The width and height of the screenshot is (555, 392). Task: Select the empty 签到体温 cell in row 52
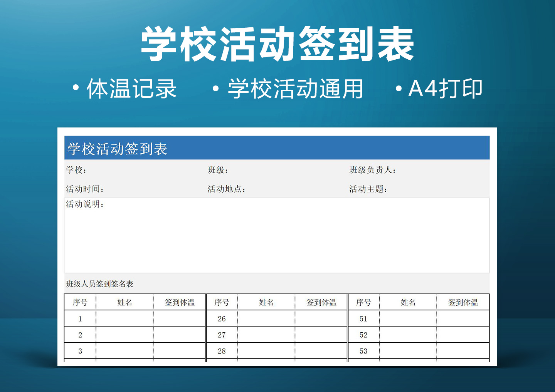click(463, 335)
